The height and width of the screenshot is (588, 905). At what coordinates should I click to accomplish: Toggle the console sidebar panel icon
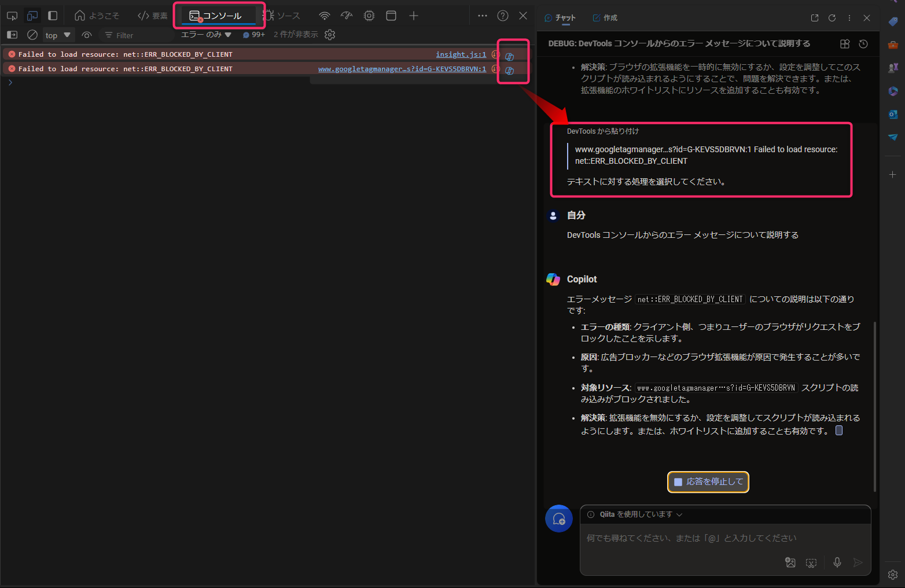coord(12,35)
